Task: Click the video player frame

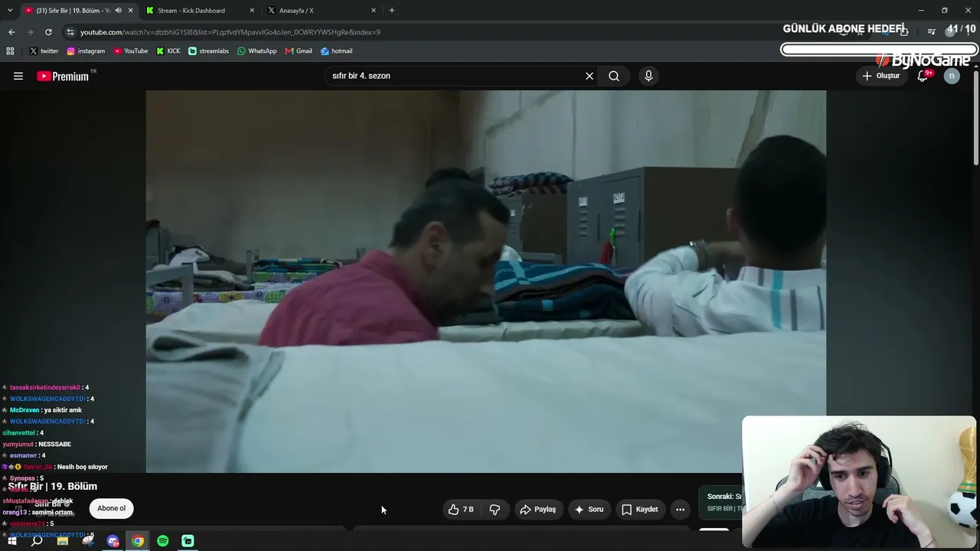Action: coord(485,281)
